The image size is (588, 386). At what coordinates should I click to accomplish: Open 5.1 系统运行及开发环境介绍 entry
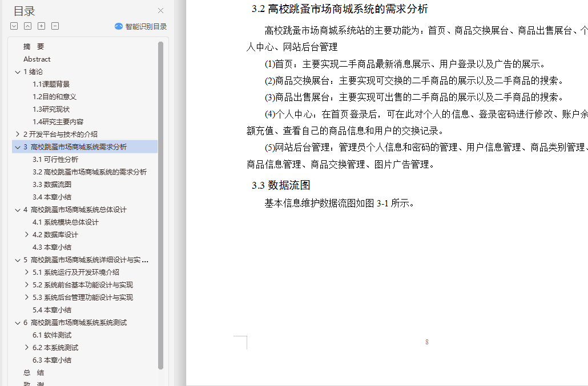76,272
